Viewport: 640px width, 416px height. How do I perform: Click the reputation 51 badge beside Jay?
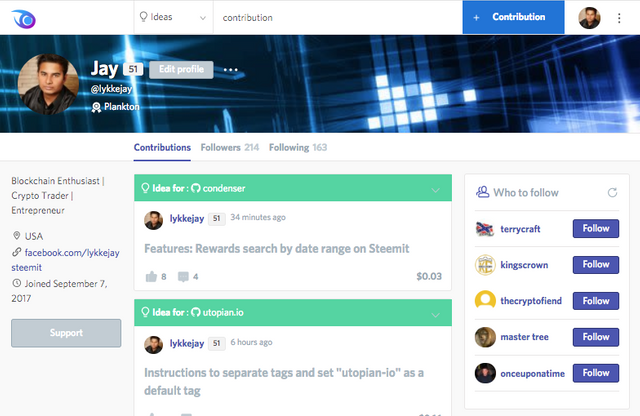tap(133, 69)
